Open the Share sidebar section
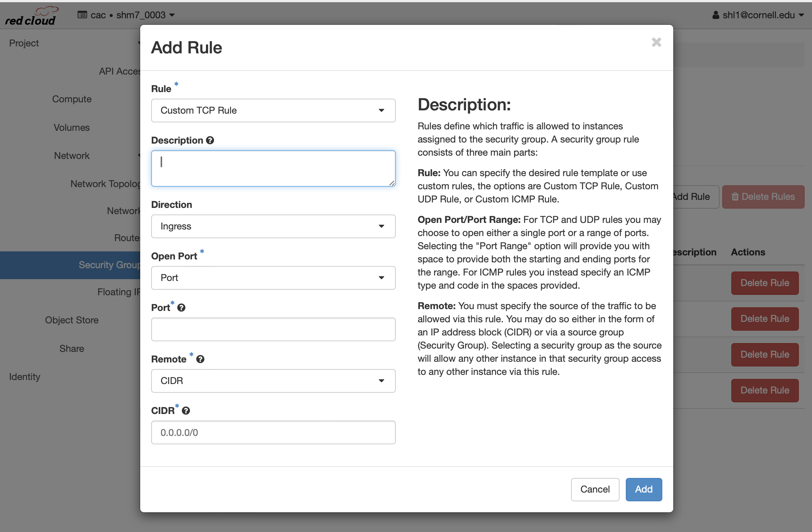 [72, 349]
